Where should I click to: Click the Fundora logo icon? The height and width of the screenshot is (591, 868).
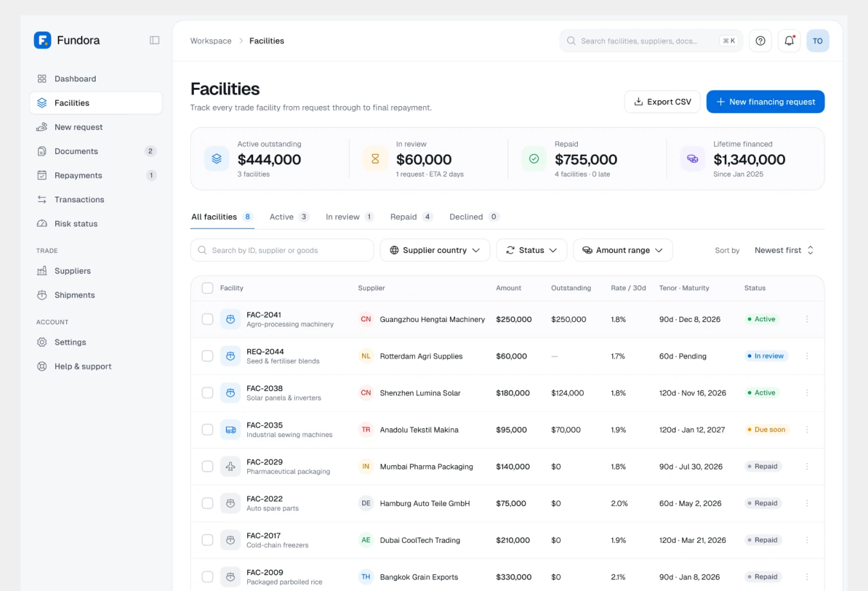pyautogui.click(x=42, y=40)
